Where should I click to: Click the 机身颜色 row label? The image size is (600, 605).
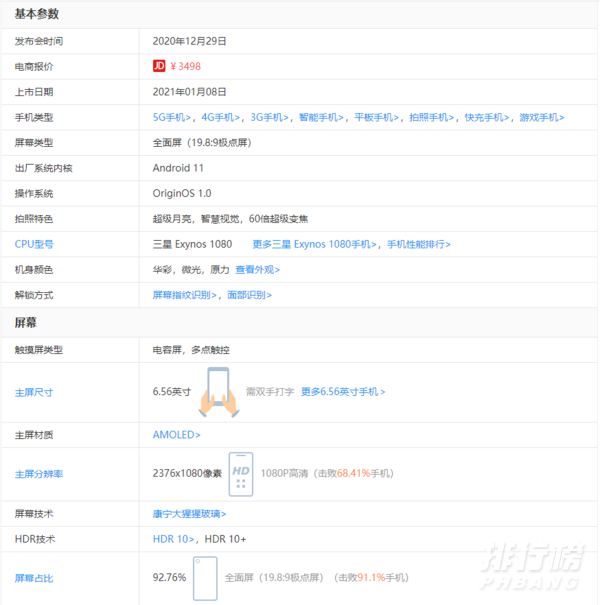point(34,270)
